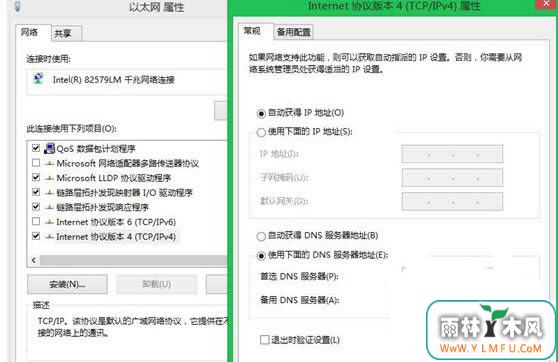Select Microsoft 网络适配器多路传送器协议 list item
This screenshot has height=362, width=558.
(x=127, y=163)
